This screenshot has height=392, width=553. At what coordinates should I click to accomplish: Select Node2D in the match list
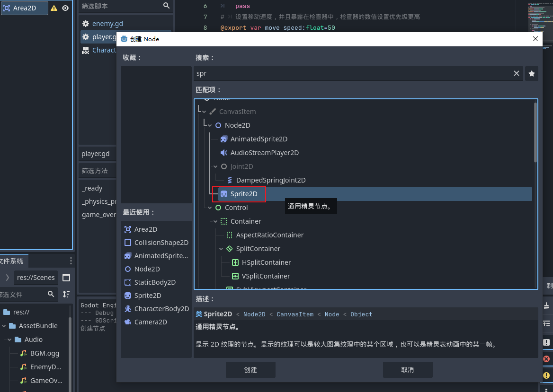pyautogui.click(x=237, y=125)
